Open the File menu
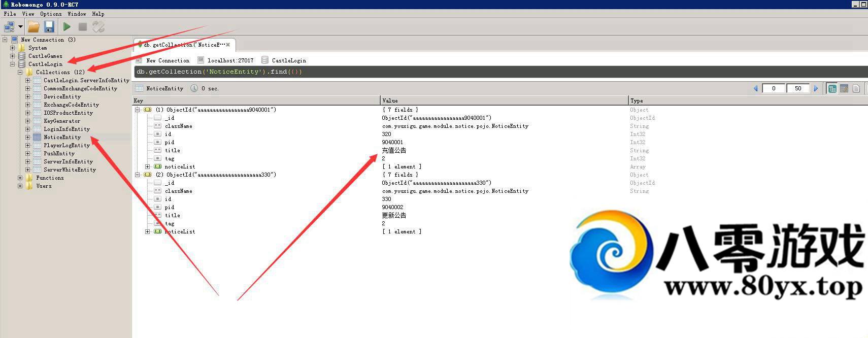 pos(10,14)
